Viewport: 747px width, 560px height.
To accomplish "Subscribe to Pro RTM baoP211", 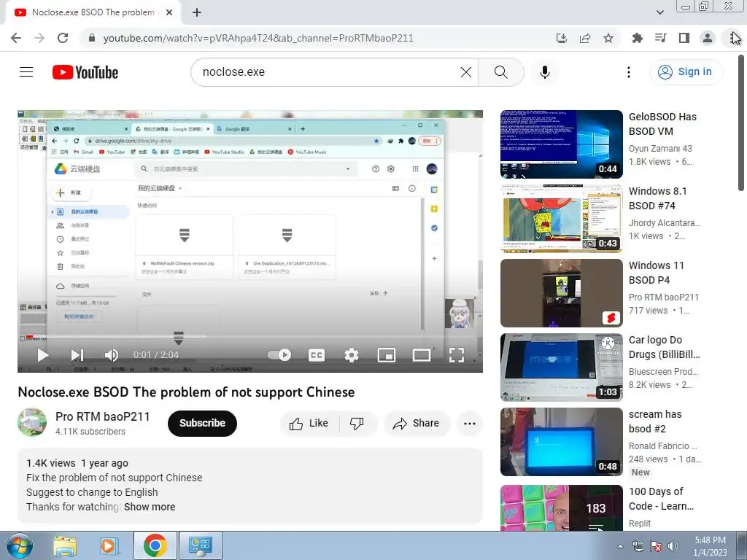I will pos(202,423).
